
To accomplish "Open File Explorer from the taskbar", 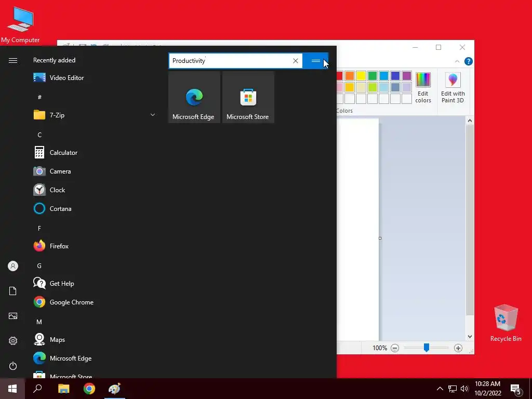I will pos(63,389).
